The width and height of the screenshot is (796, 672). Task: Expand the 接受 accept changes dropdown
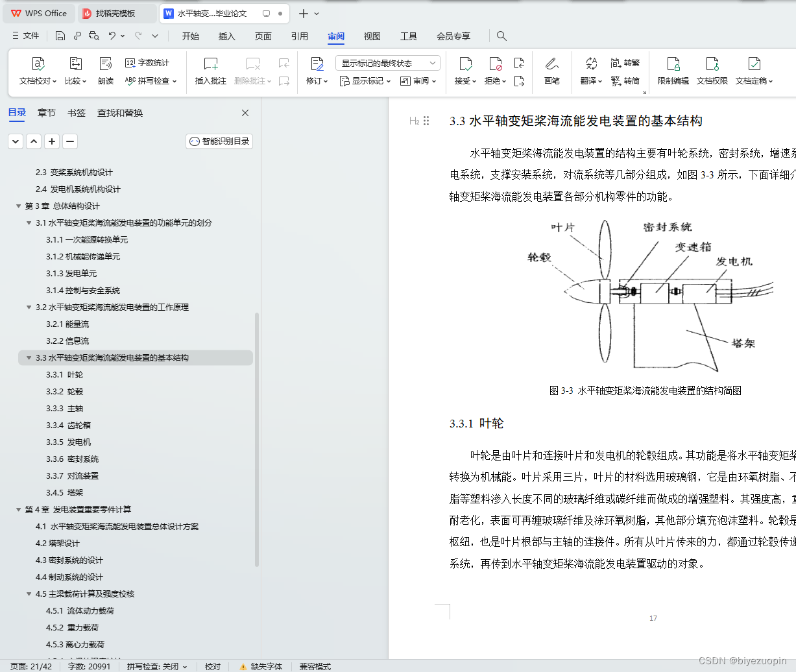tap(474, 80)
